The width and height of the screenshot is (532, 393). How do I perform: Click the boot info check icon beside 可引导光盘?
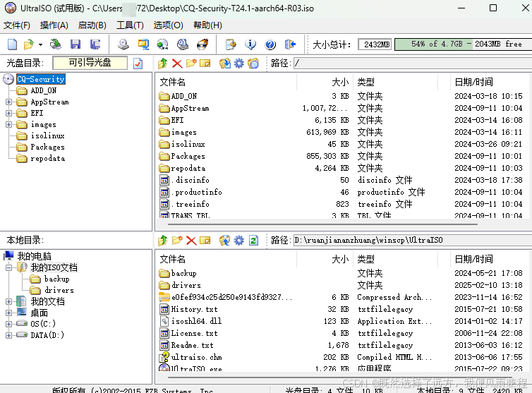pyautogui.click(x=138, y=64)
